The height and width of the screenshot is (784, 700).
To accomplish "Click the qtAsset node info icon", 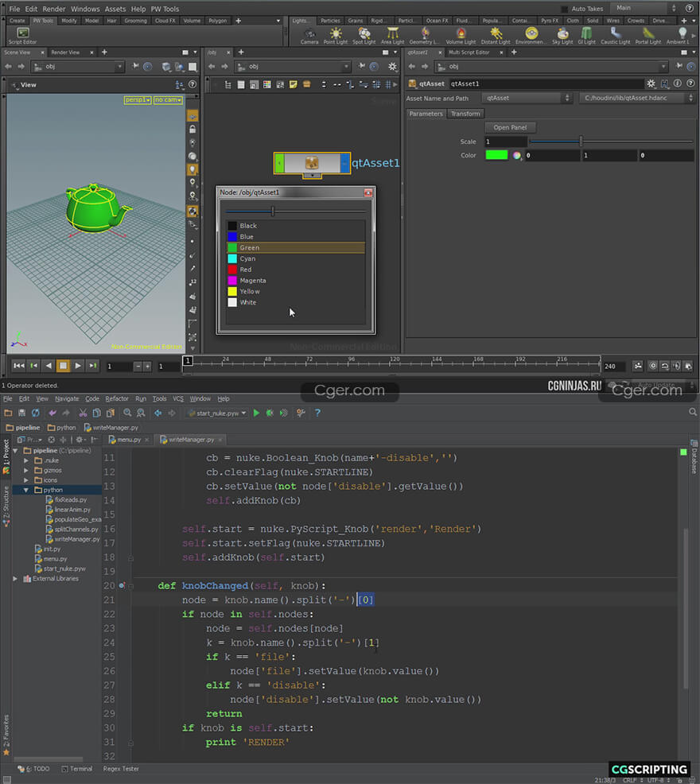I will click(x=678, y=83).
